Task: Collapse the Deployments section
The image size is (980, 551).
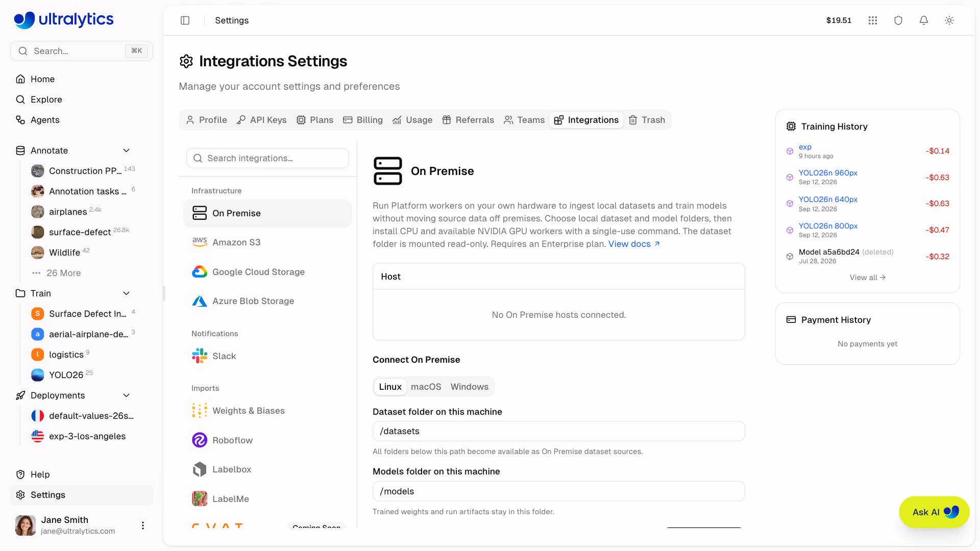Action: [x=127, y=395]
